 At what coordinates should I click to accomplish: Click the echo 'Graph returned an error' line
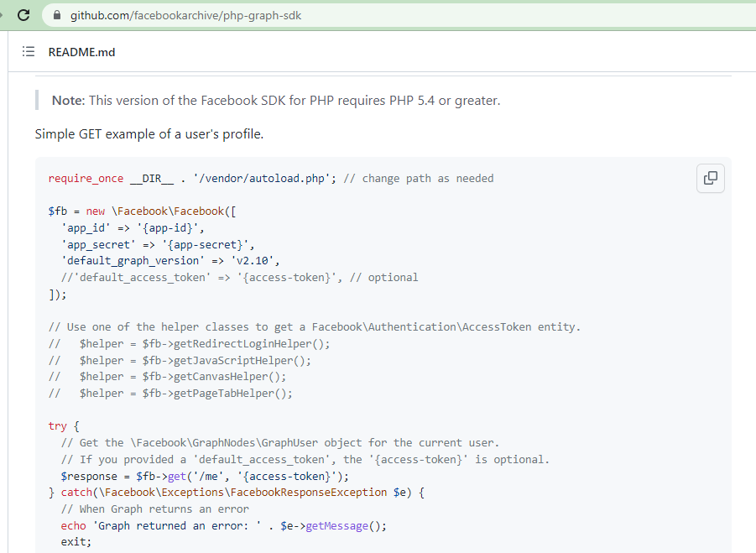tap(224, 525)
